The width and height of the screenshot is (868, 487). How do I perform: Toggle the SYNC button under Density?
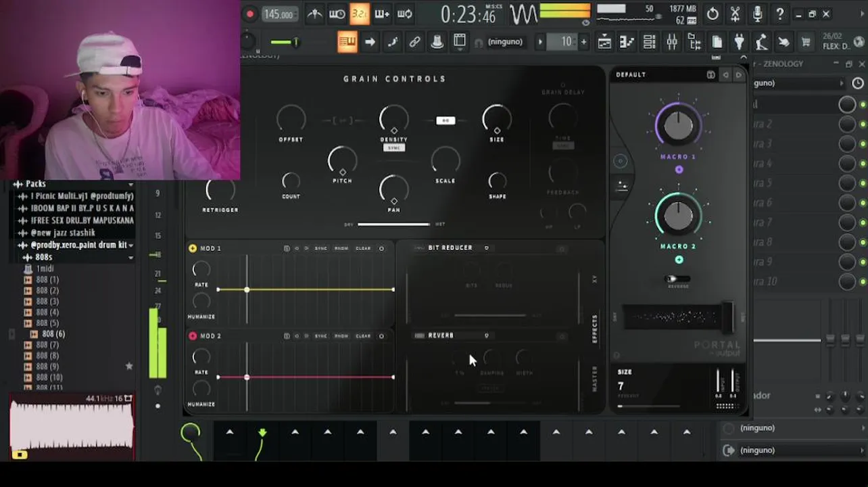coord(394,147)
